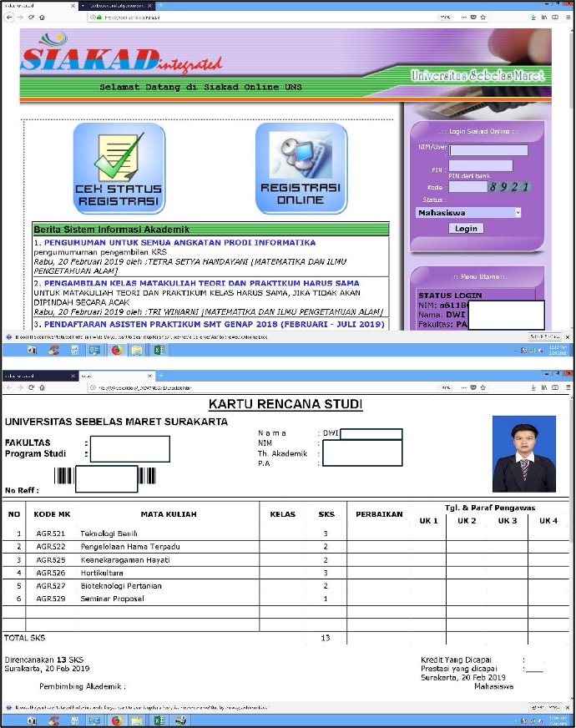
Task: Select the Teknologi Benih course row
Action: (285, 533)
